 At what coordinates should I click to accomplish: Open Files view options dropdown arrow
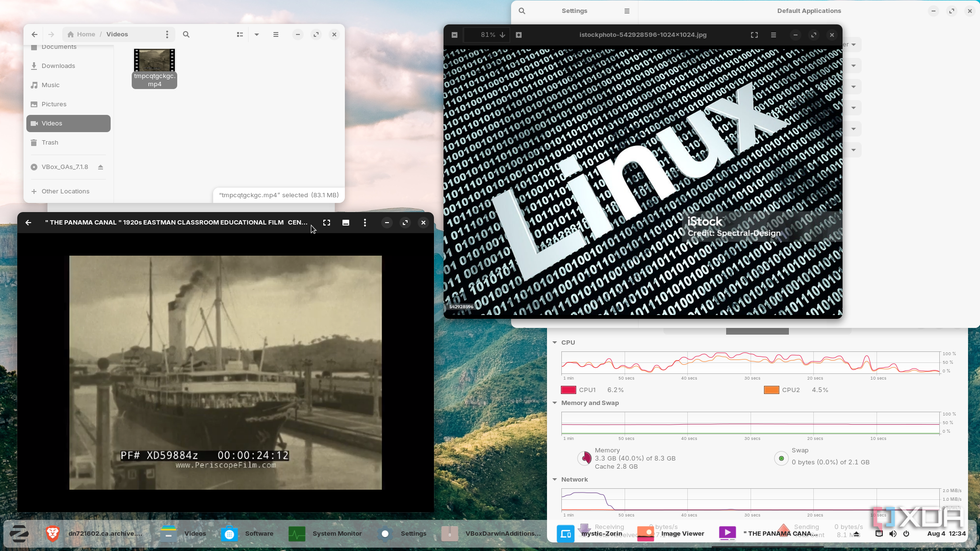click(x=257, y=34)
